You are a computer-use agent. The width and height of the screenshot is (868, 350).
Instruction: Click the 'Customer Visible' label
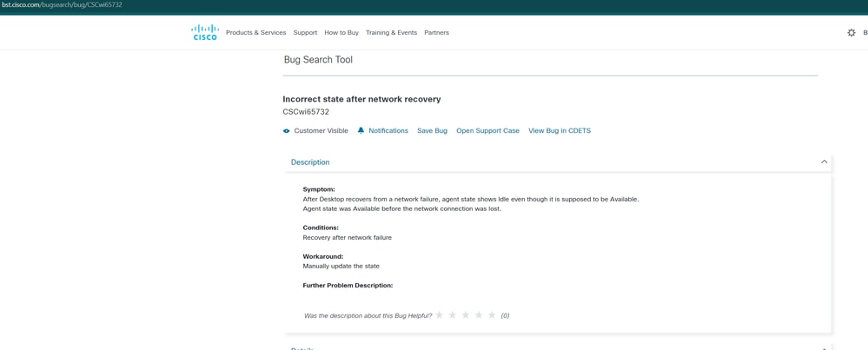click(321, 130)
